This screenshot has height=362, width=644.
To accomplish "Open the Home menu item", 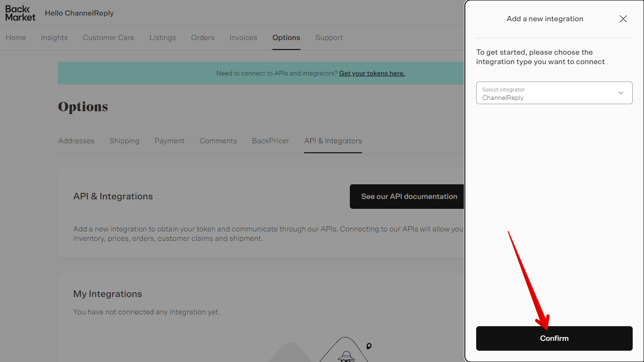I will tap(16, 38).
